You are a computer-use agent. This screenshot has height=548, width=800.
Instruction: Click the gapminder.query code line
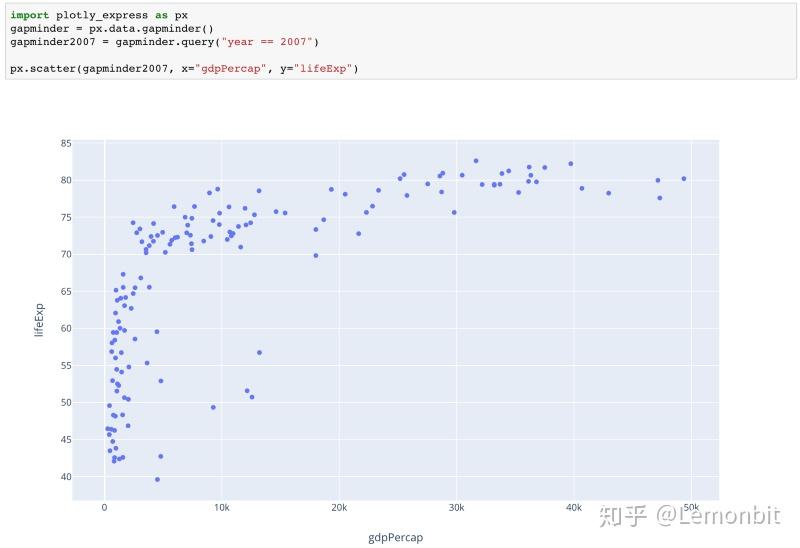coord(164,42)
